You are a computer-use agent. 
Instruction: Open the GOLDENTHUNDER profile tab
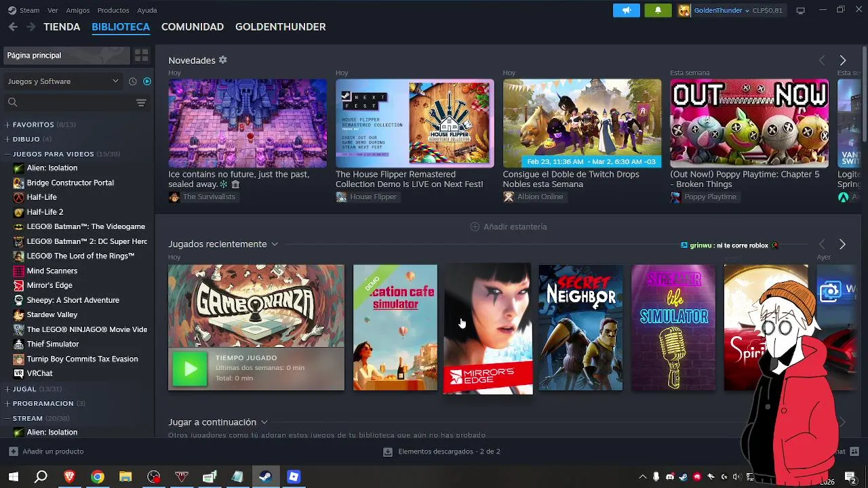(280, 26)
